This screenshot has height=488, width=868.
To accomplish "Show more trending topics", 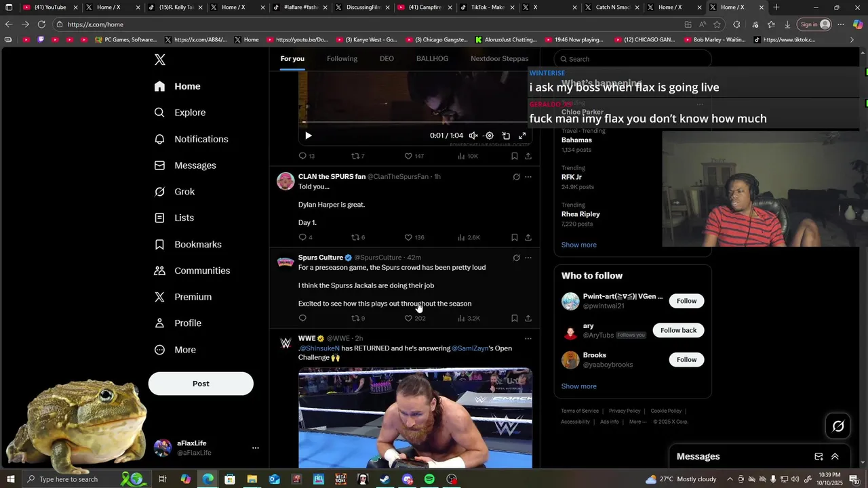I will click(579, 245).
